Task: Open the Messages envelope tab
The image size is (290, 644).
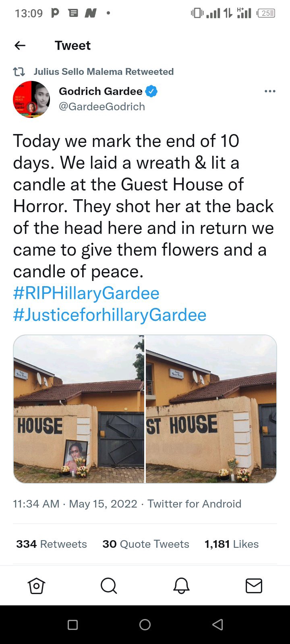Action: 254,586
